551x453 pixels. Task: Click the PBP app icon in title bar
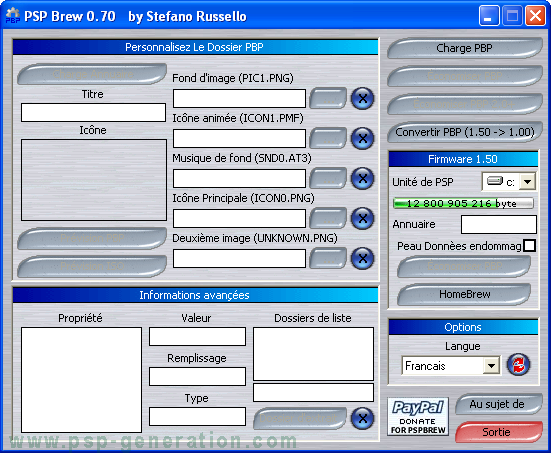coord(13,16)
